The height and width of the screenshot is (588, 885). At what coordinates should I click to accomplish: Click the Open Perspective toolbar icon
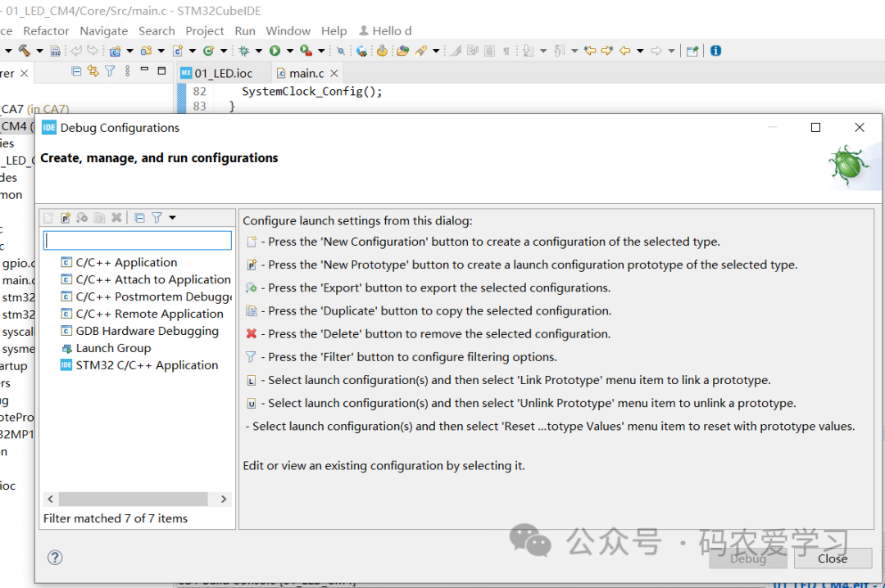click(x=692, y=51)
